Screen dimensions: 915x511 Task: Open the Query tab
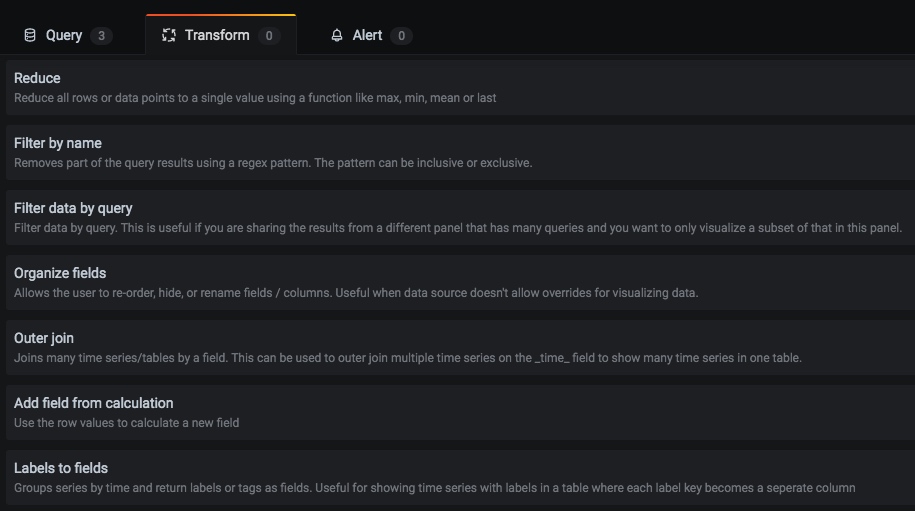64,35
